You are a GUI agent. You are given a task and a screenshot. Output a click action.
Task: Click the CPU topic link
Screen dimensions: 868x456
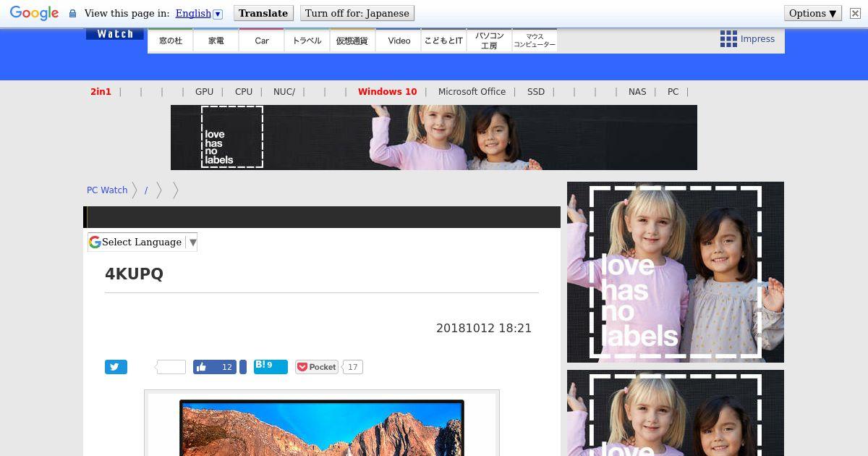point(244,92)
